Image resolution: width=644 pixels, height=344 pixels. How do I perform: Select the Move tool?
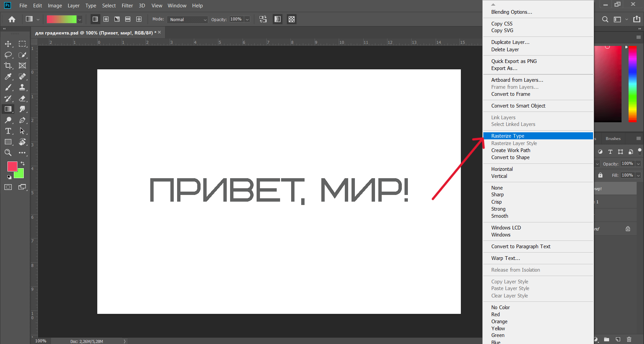[8, 44]
